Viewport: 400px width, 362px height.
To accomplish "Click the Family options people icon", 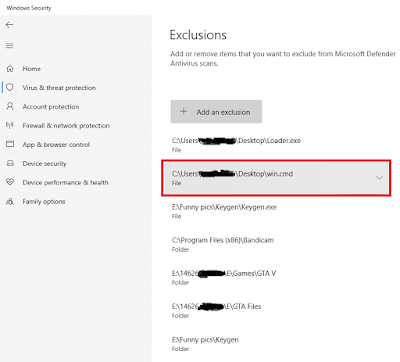I will (x=10, y=201).
